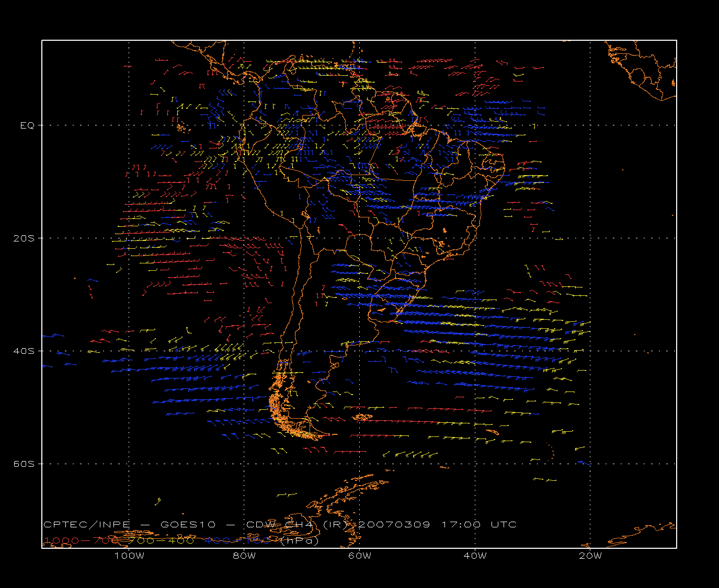Image resolution: width=719 pixels, height=588 pixels.
Task: Click the 20S latitude label
Action: pos(24,238)
